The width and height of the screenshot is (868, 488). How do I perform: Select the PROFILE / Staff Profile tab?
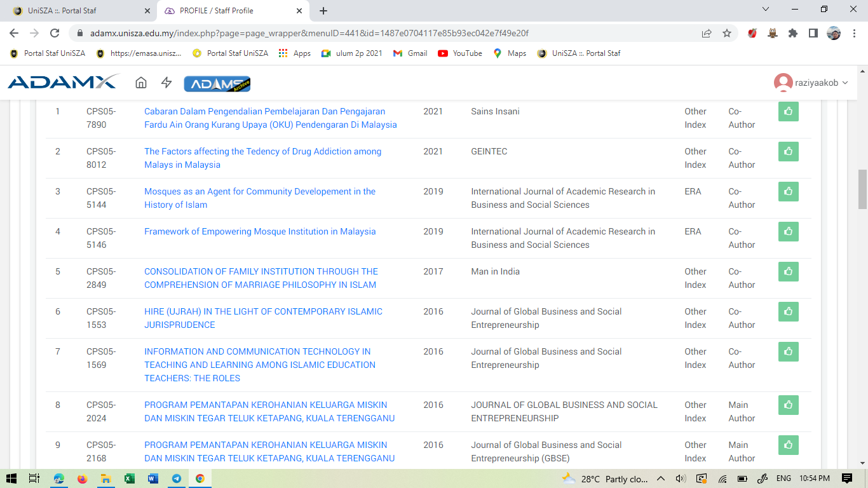(x=233, y=11)
